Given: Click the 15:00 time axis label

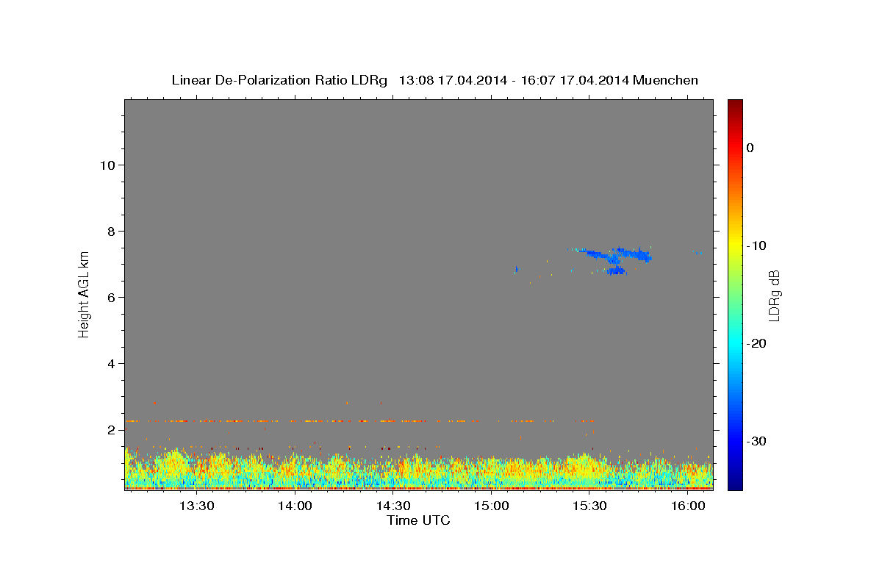Looking at the screenshot, I should click(492, 506).
